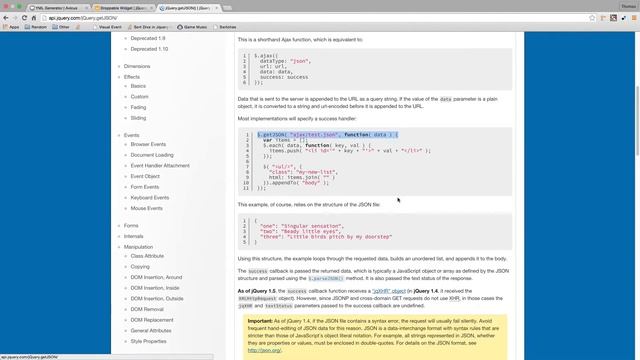
Task: Follow the $.parseJSON() method link
Action: (x=326, y=278)
